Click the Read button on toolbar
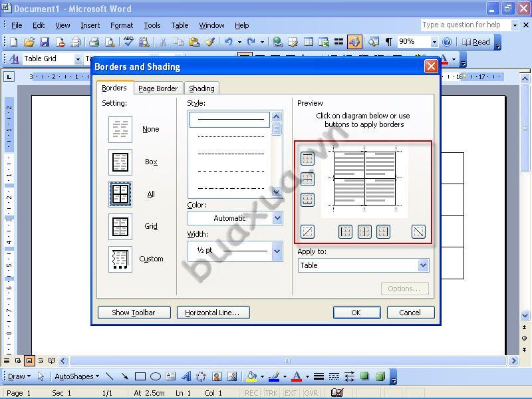This screenshot has height=399, width=532. pyautogui.click(x=476, y=42)
